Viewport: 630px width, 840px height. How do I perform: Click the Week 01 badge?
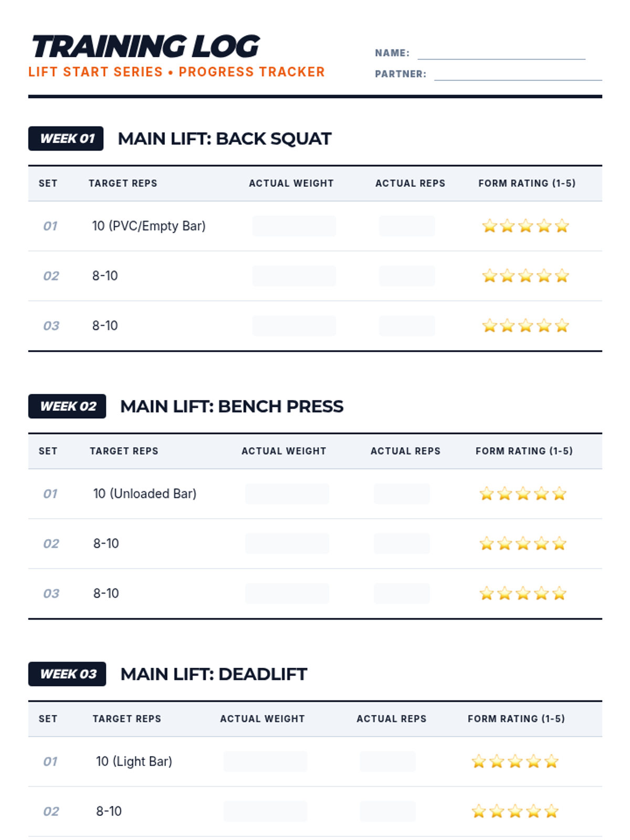[66, 139]
